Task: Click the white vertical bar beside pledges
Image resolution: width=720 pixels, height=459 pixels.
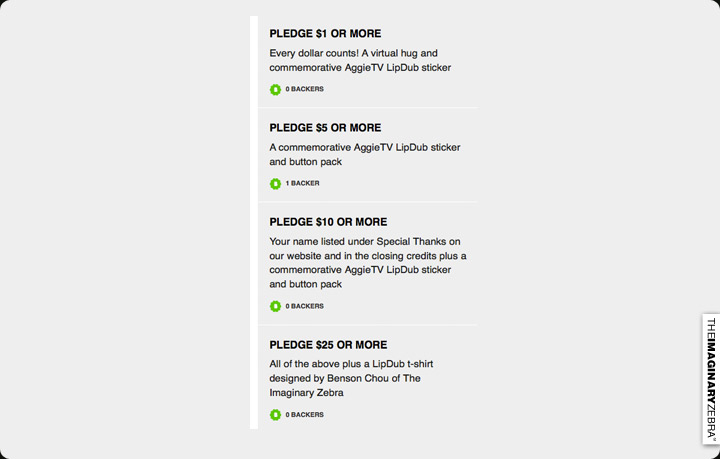Action: 254,222
